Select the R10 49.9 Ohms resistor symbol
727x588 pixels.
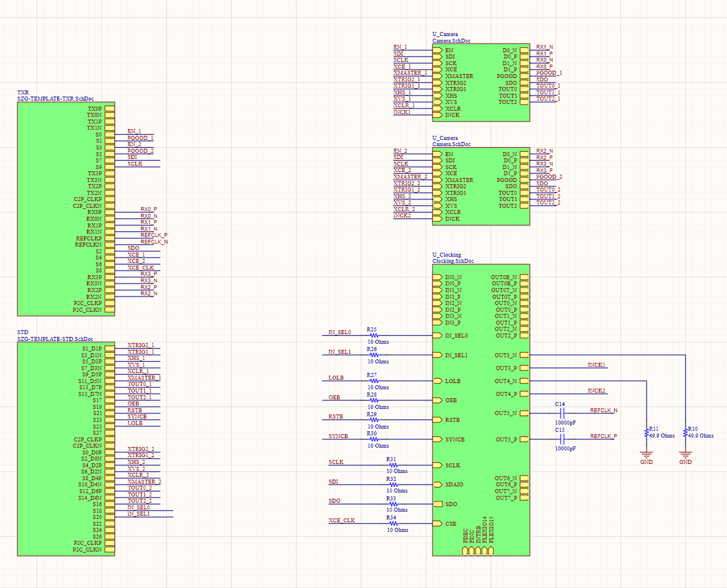[x=685, y=433]
